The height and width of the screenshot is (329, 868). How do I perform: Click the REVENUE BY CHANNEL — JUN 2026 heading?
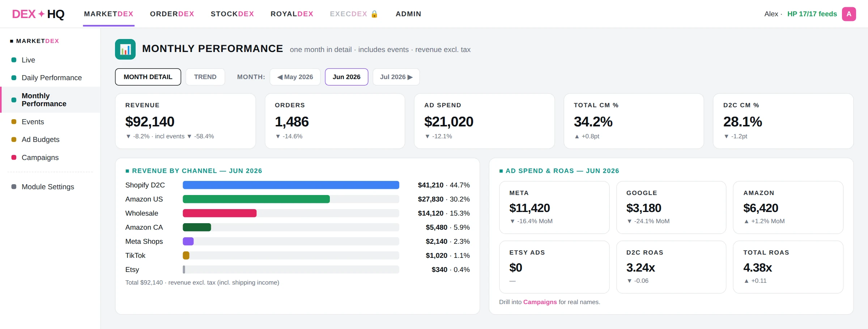coord(194,171)
